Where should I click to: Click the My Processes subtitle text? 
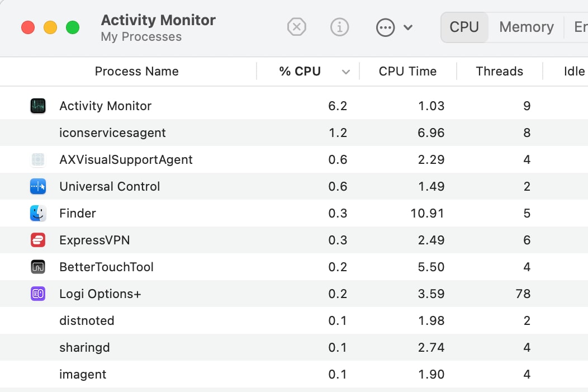(141, 37)
